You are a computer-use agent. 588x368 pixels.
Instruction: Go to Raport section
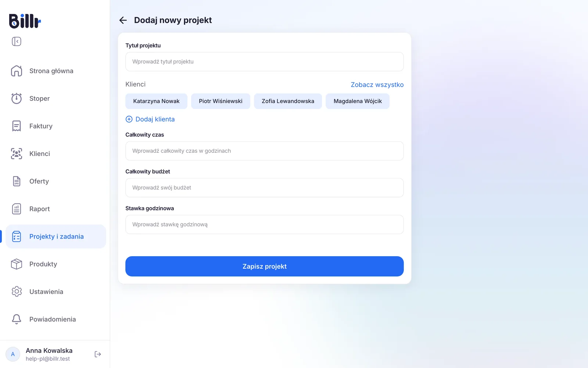tap(55, 209)
